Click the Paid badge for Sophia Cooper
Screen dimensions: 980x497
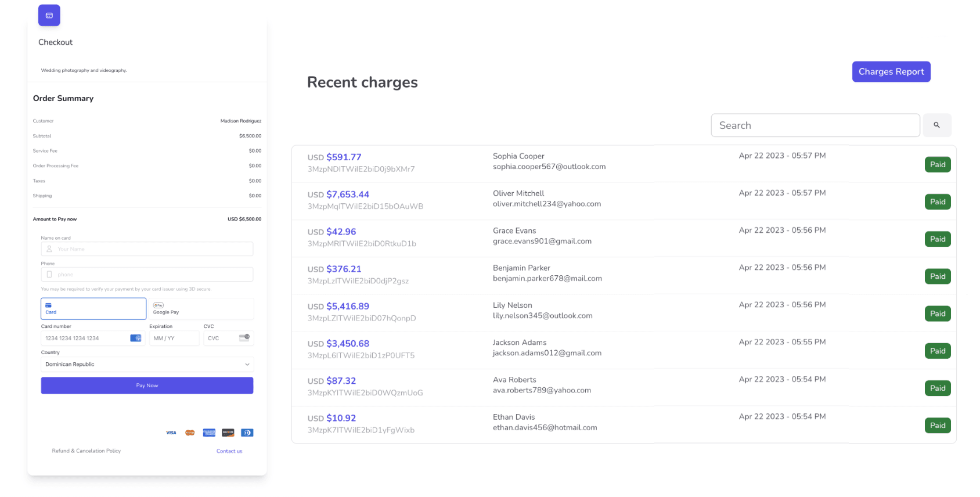(937, 165)
